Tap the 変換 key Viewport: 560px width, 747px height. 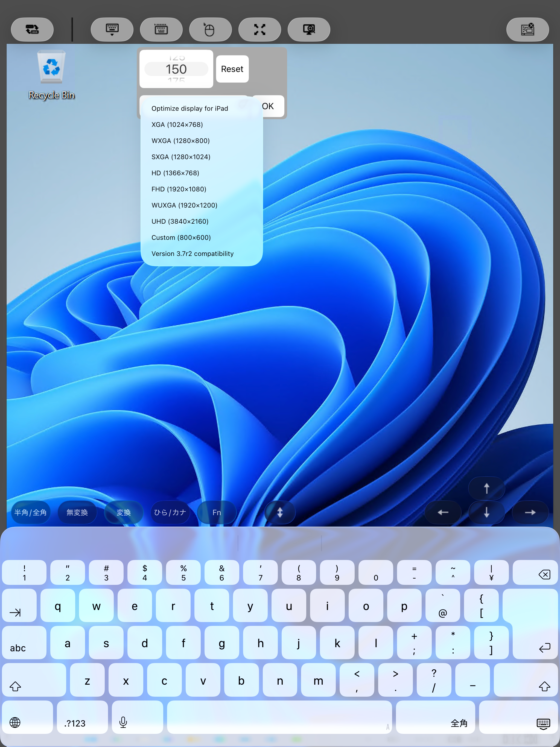pyautogui.click(x=124, y=512)
